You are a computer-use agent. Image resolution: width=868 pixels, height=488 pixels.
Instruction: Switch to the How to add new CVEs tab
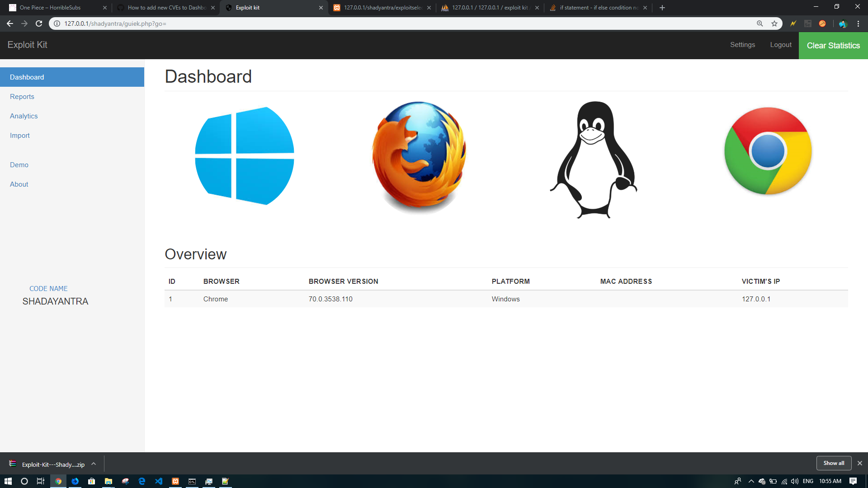click(x=167, y=8)
